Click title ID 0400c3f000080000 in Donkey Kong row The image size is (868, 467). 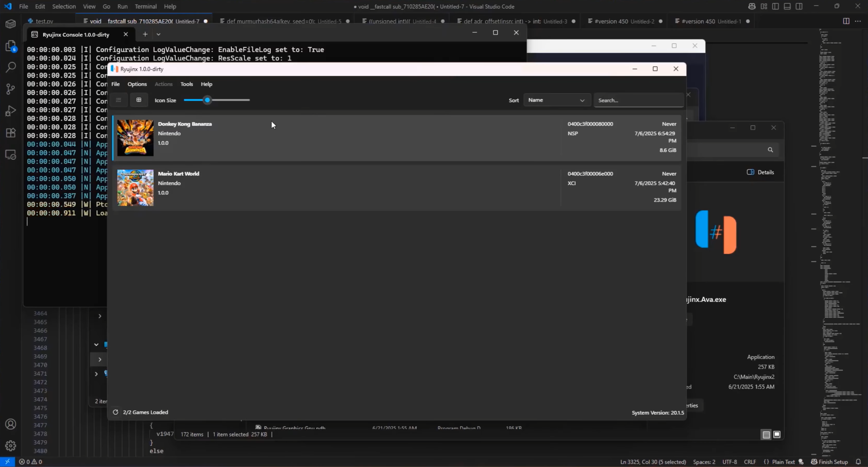click(590, 124)
